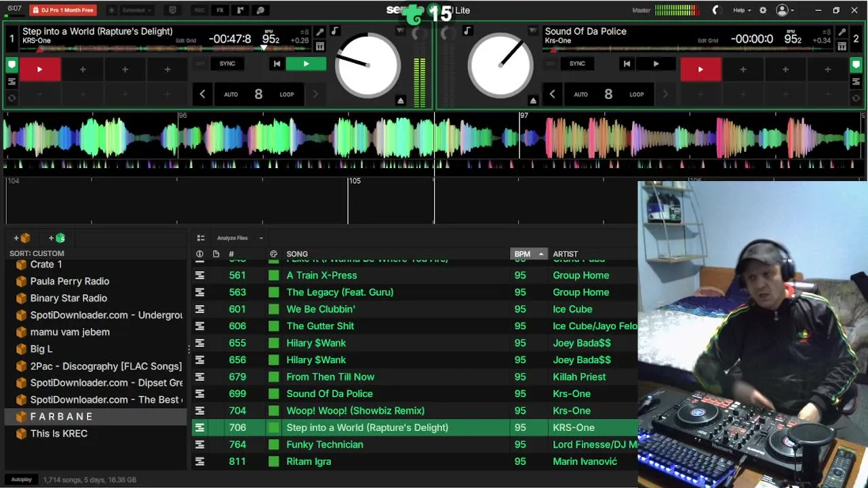Click the DJ Pro 1 Month Free offer
Screen dimensions: 868x488
click(x=63, y=10)
